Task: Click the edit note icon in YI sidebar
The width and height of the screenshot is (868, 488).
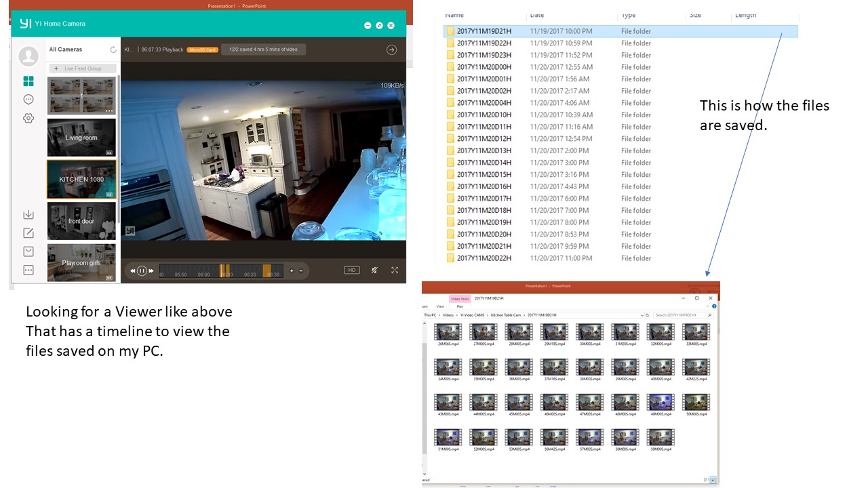Action: point(28,233)
